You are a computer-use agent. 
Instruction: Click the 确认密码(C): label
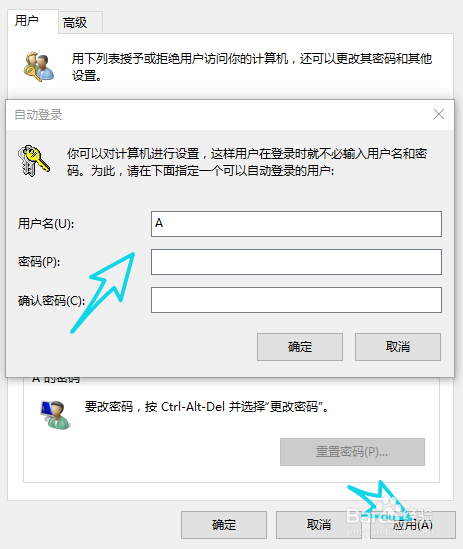(51, 300)
